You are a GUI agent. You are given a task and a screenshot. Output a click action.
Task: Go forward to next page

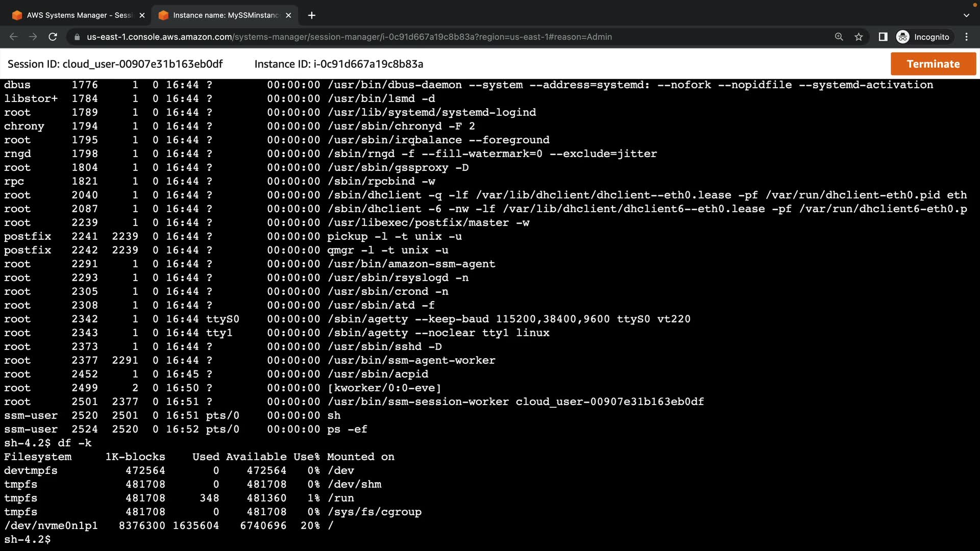33,37
